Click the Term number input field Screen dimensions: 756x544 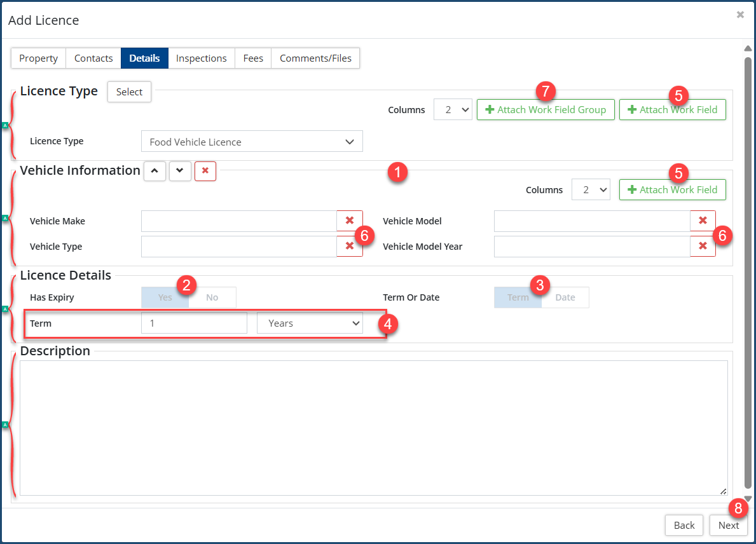coord(195,323)
